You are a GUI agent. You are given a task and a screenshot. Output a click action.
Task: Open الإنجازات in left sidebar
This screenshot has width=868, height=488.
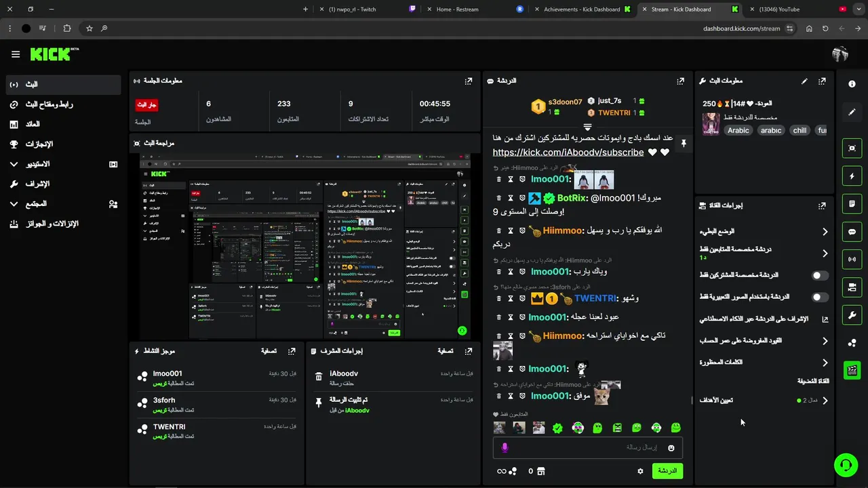click(x=64, y=144)
